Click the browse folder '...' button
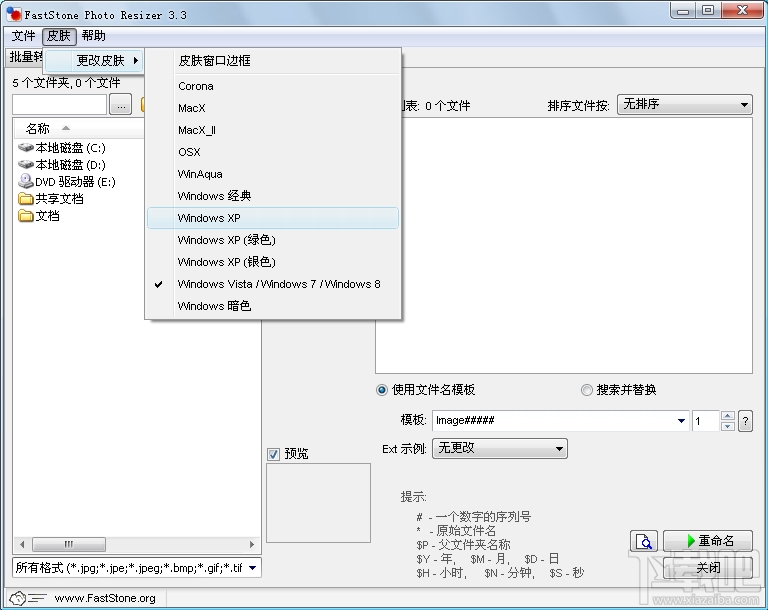Viewport: 768px width, 610px height. coord(121,104)
